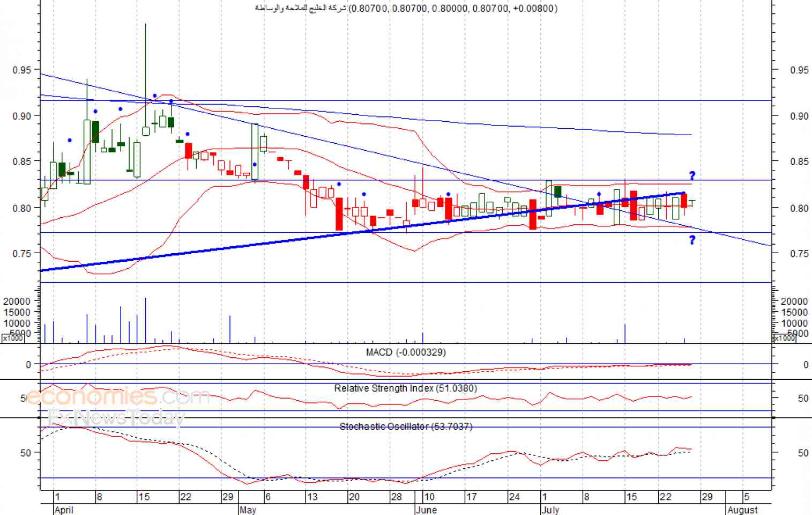Click 0.80 on the left price axis
812x515 pixels.
click(23, 208)
